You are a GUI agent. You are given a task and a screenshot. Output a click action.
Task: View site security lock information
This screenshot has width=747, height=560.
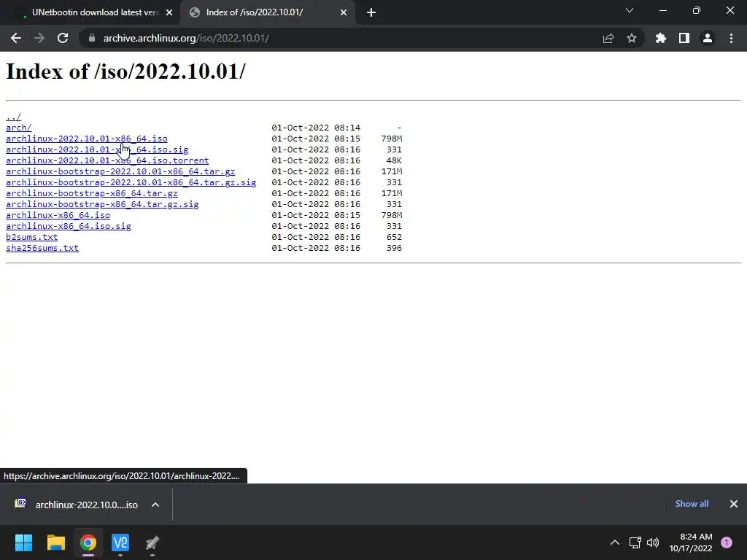click(x=92, y=38)
